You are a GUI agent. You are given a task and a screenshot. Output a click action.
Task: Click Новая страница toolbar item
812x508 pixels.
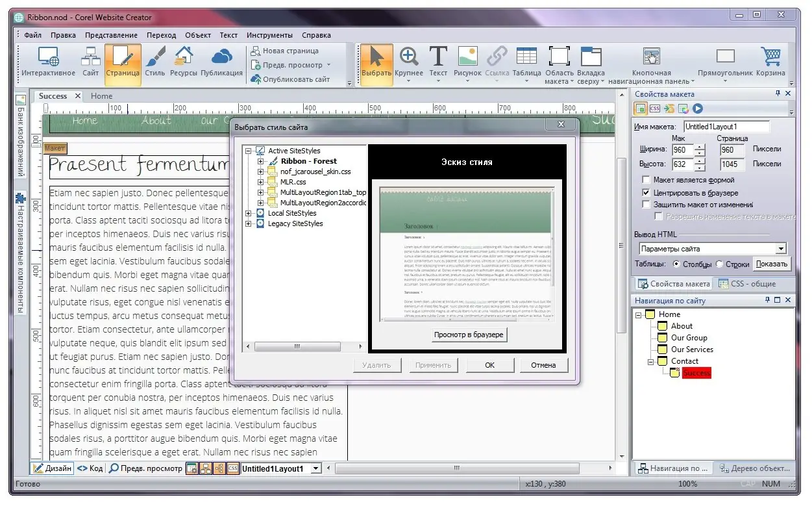click(284, 51)
